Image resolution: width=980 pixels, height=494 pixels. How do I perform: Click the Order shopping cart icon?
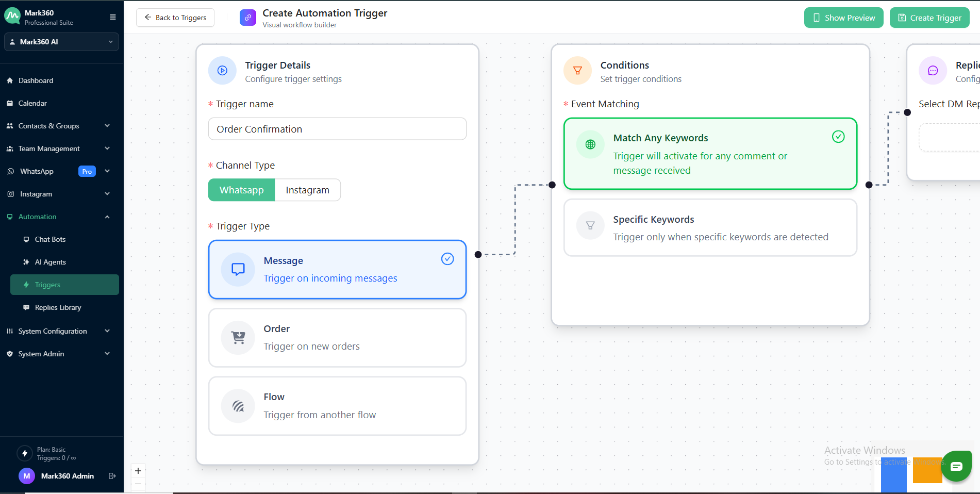pyautogui.click(x=238, y=338)
